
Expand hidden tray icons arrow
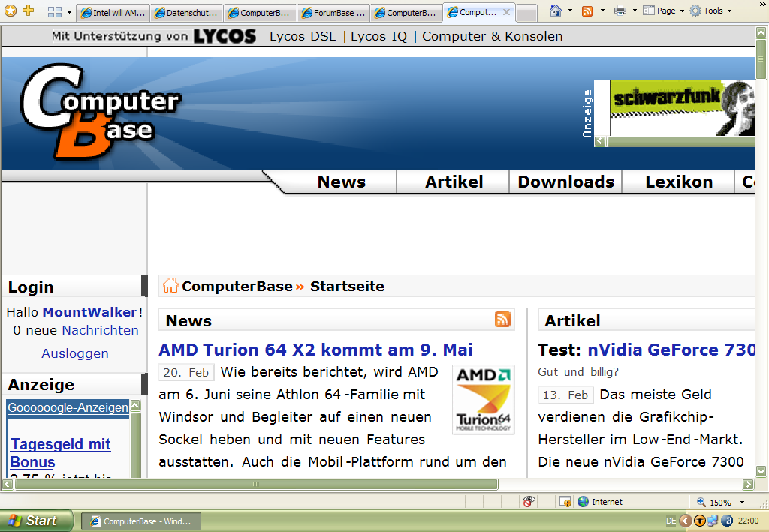coord(686,521)
